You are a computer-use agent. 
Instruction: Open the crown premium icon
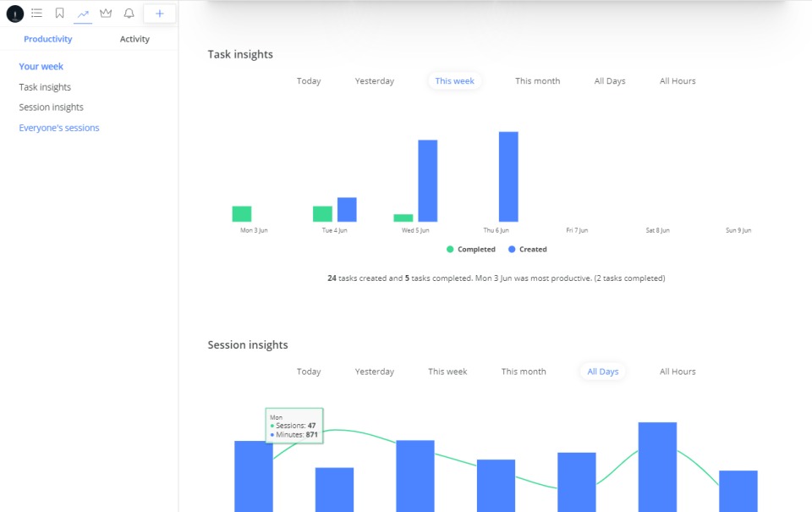click(106, 13)
